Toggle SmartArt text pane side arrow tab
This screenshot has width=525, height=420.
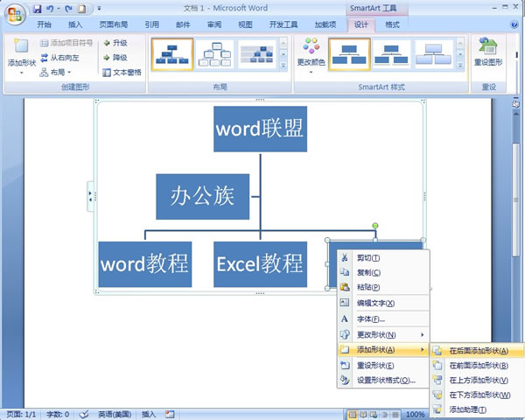[x=90, y=196]
